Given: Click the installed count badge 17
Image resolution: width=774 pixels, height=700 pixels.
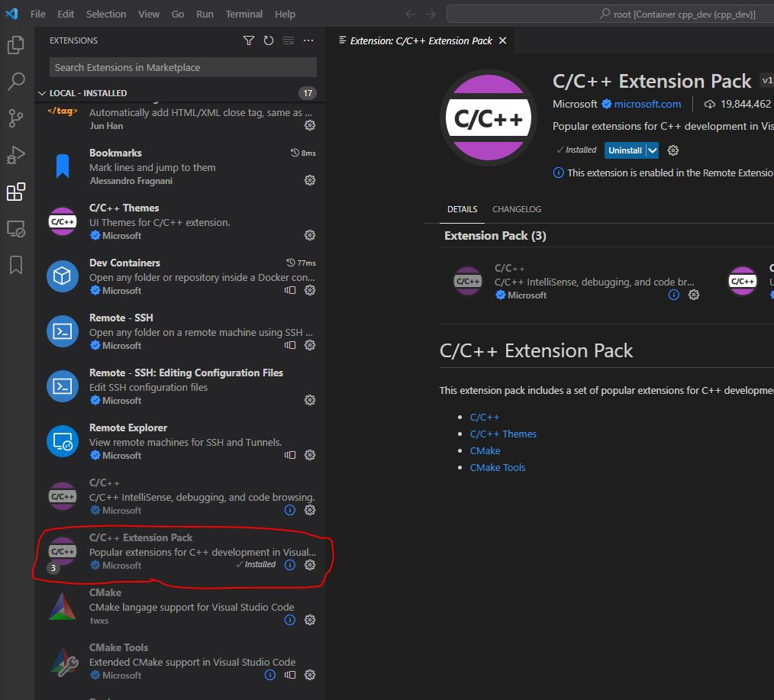Looking at the screenshot, I should pyautogui.click(x=308, y=93).
